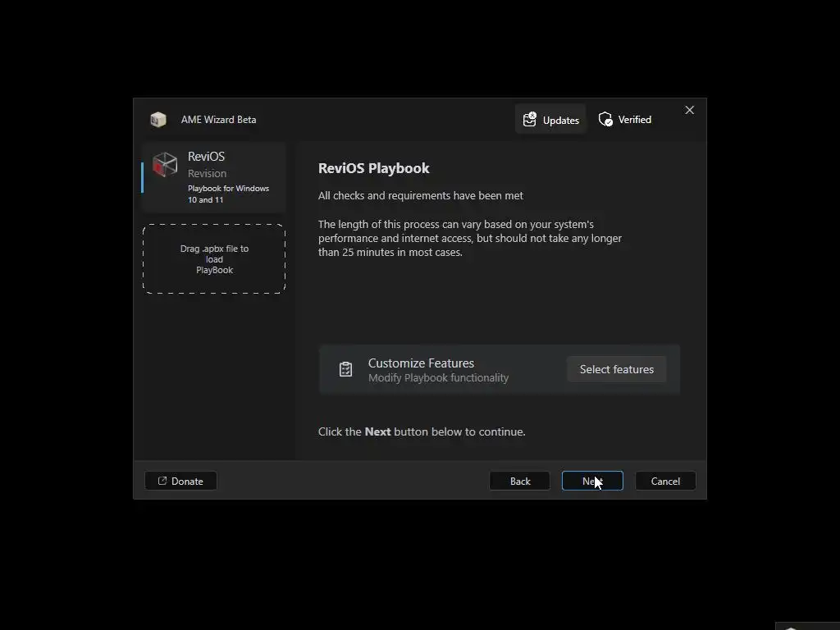Close the AME Wizard window
Image resolution: width=840 pixels, height=630 pixels.
[x=689, y=110]
